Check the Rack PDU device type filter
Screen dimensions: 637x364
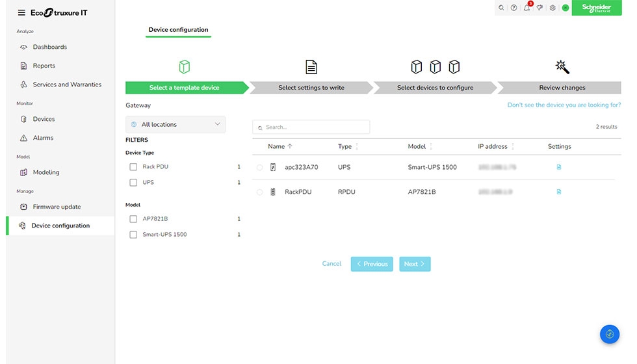coord(133,167)
